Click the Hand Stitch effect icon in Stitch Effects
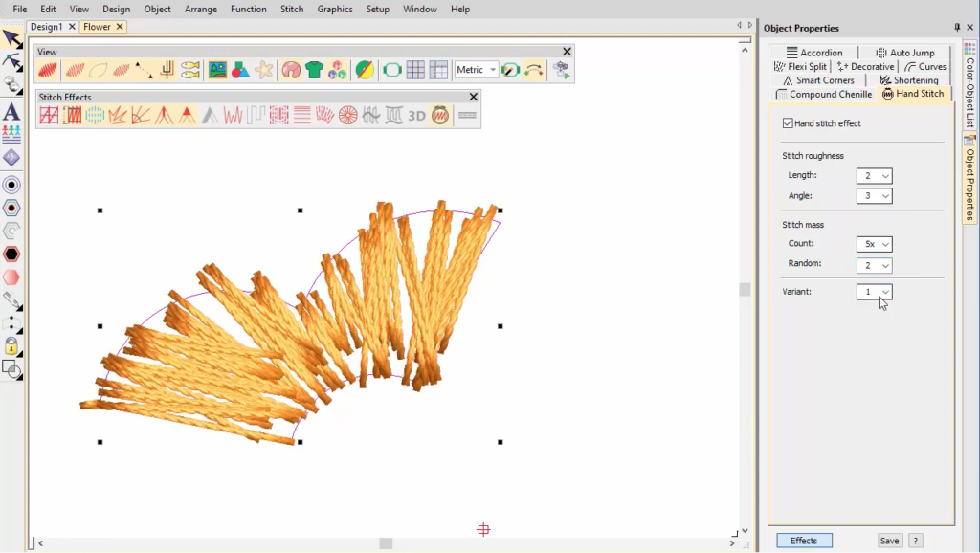 440,116
